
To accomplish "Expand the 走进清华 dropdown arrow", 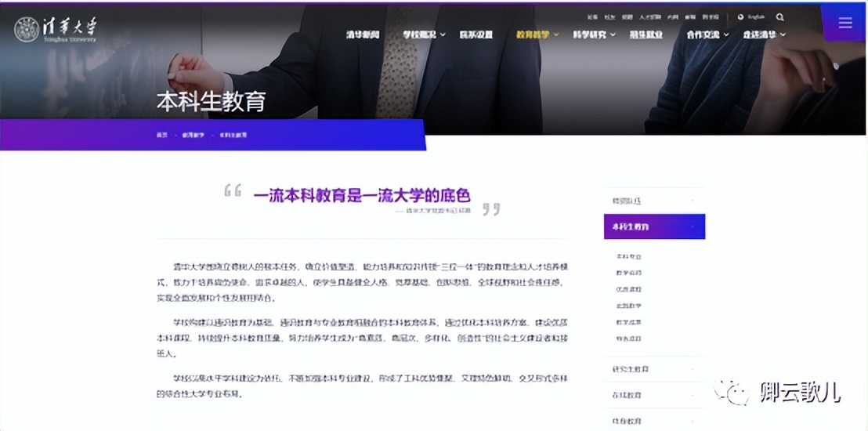I will point(783,35).
